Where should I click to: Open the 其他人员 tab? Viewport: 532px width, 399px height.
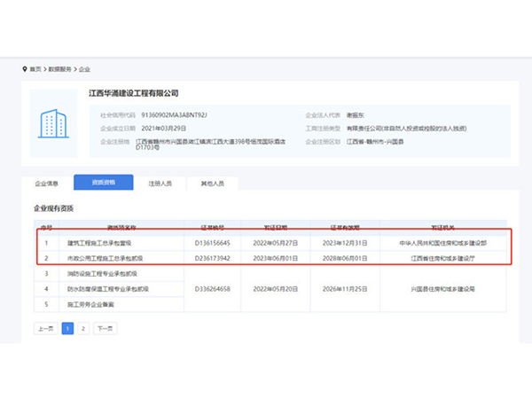(x=213, y=184)
